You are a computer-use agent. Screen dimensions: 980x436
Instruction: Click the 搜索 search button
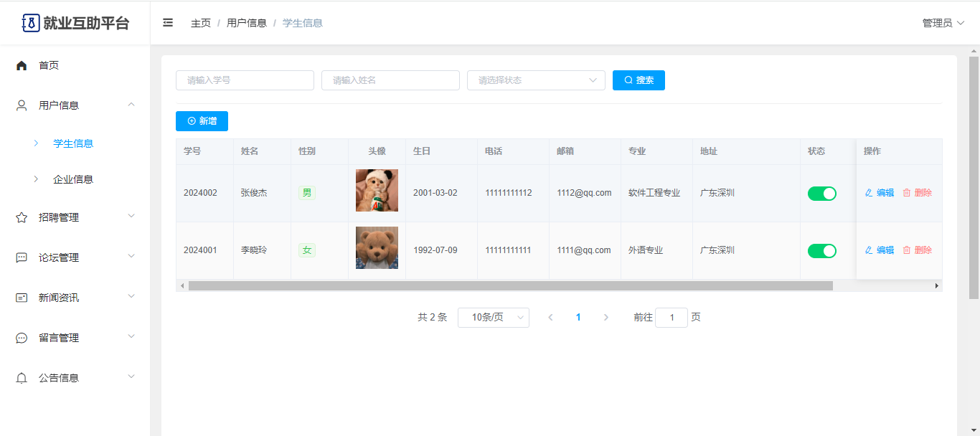click(x=639, y=80)
